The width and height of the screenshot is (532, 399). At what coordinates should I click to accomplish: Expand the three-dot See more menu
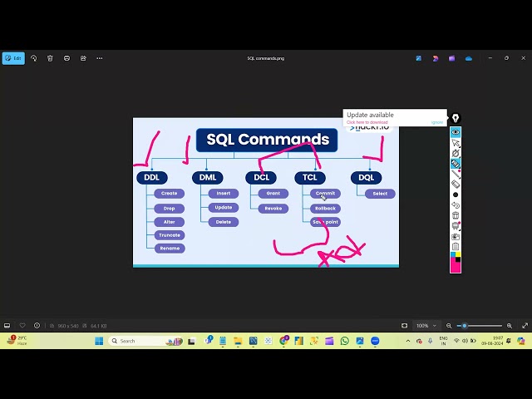[100, 58]
